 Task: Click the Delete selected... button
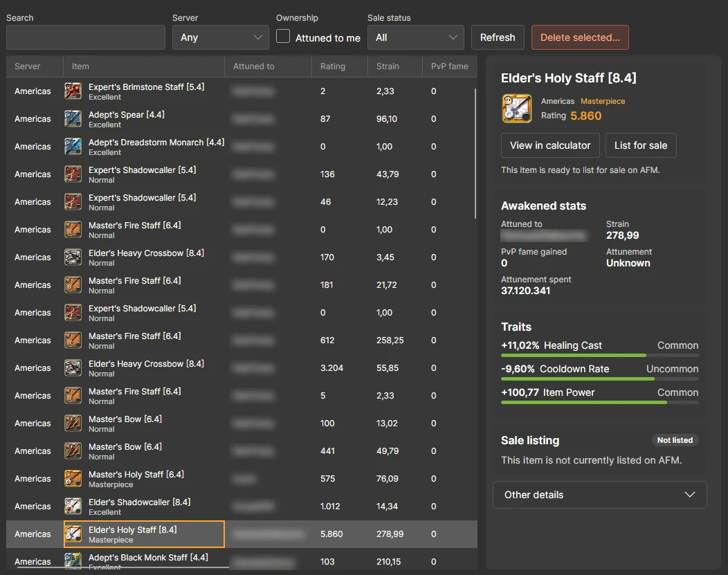click(581, 37)
